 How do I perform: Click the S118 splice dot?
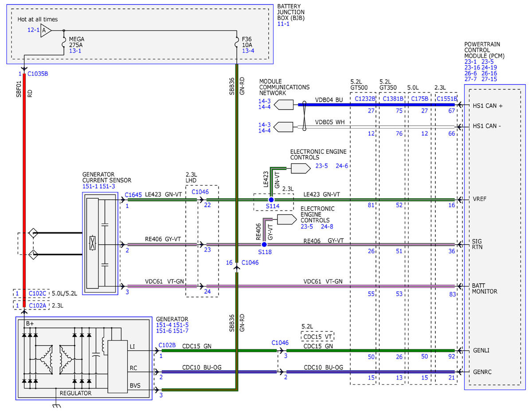(x=264, y=244)
